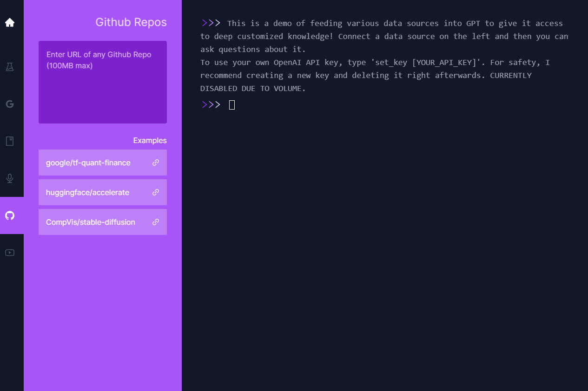
Task: Focus the Github Repo URL input box
Action: point(103,82)
